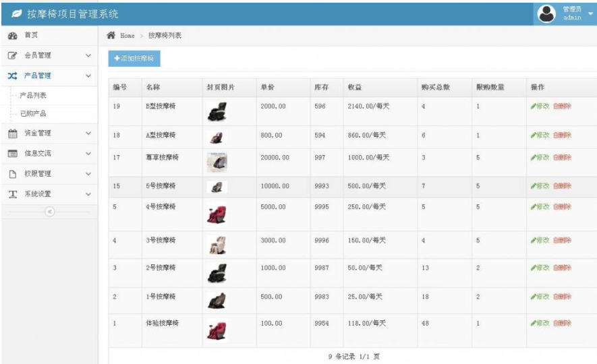
Task: Edit the 5号按摩椅 row
Action: point(540,185)
